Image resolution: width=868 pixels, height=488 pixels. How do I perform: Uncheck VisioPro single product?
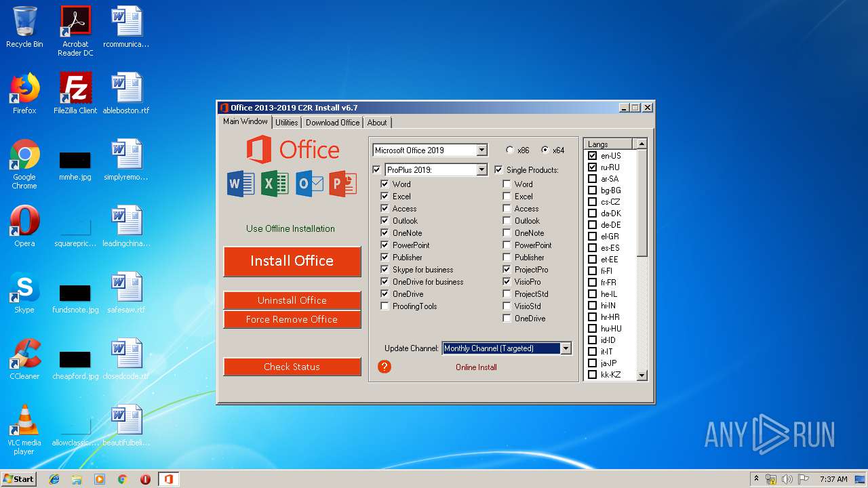click(507, 281)
